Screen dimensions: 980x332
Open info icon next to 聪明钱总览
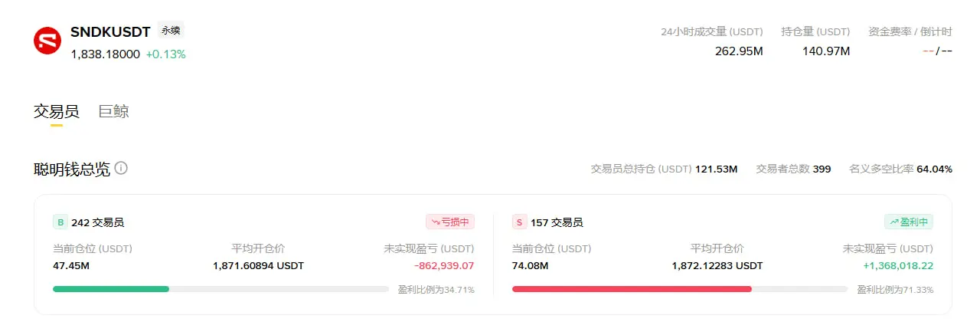pyautogui.click(x=121, y=168)
